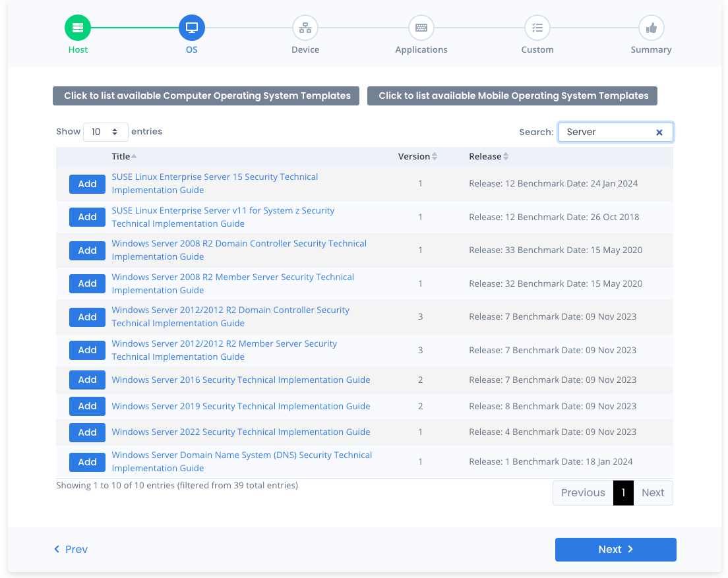This screenshot has height=578, width=728.
Task: Click the Showing 1 to 10 entries text
Action: click(x=177, y=485)
